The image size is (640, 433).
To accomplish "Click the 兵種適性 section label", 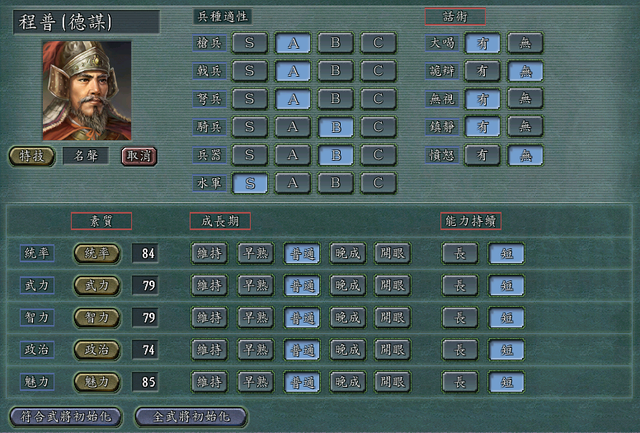I will coord(222,17).
